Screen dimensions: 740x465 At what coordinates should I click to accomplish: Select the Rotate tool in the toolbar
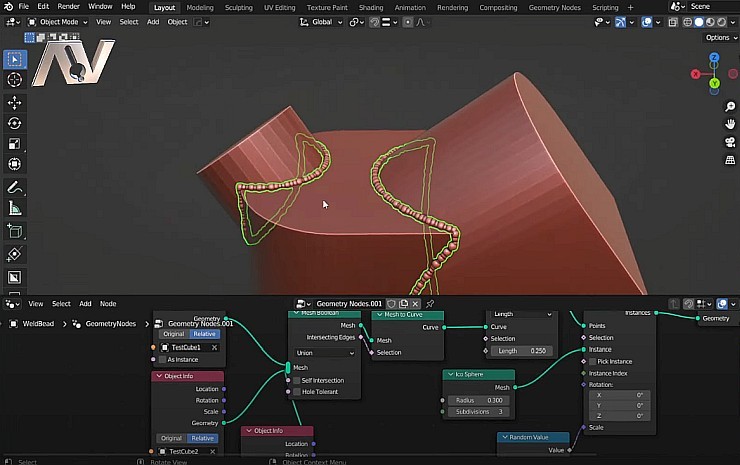coord(15,123)
